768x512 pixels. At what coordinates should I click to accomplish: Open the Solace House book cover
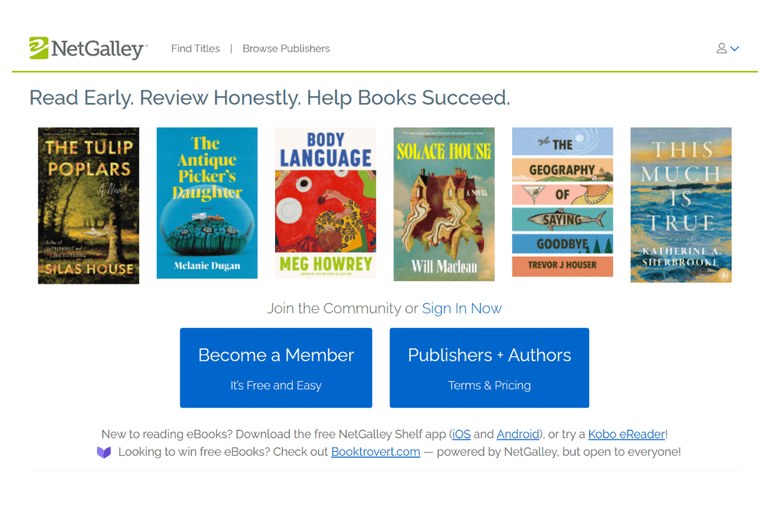click(444, 204)
